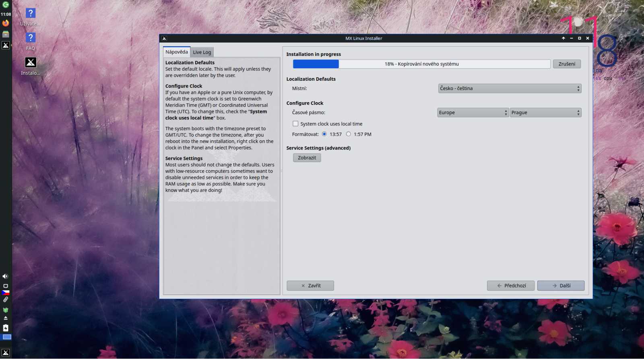Click the network connection tray icon
The width and height of the screenshot is (644, 359).
pos(6,286)
